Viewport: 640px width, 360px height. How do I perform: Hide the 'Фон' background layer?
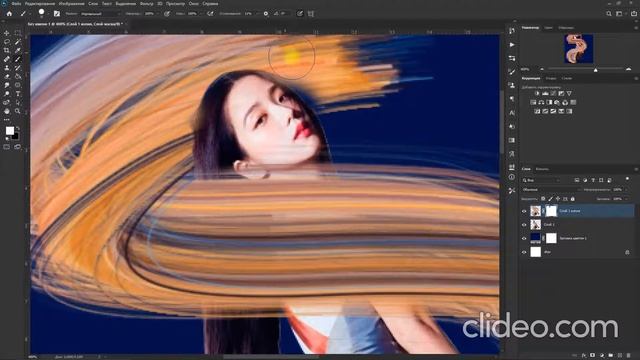click(x=524, y=252)
